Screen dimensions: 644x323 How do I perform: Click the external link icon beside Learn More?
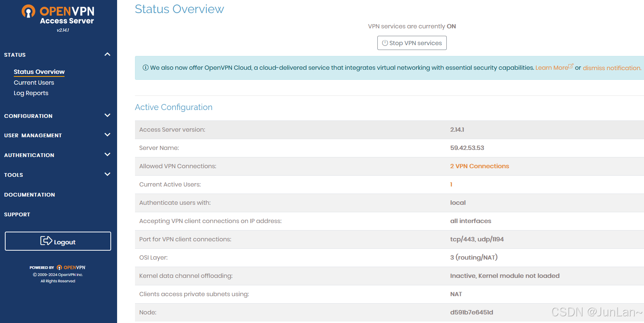(571, 66)
